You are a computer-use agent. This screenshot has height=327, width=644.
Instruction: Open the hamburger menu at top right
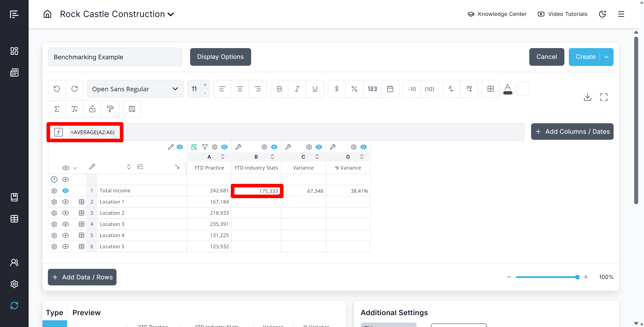coord(621,14)
